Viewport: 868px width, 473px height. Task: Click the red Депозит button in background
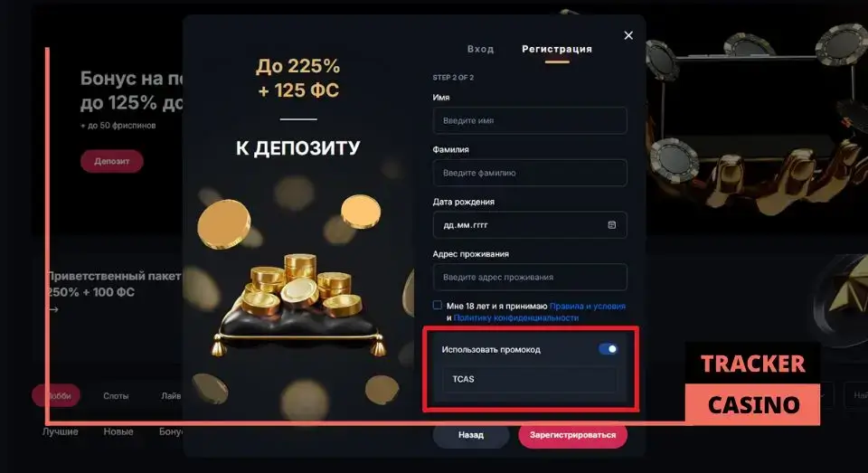click(112, 161)
